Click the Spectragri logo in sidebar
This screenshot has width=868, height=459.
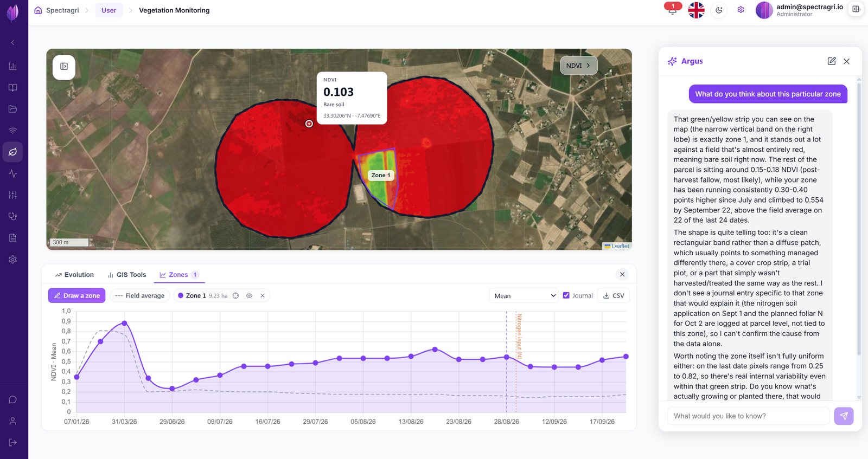(13, 12)
